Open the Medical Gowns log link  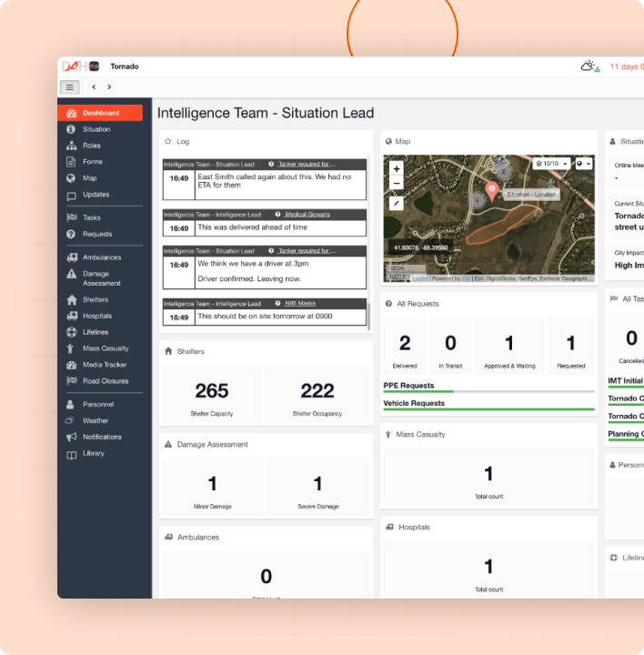[307, 215]
